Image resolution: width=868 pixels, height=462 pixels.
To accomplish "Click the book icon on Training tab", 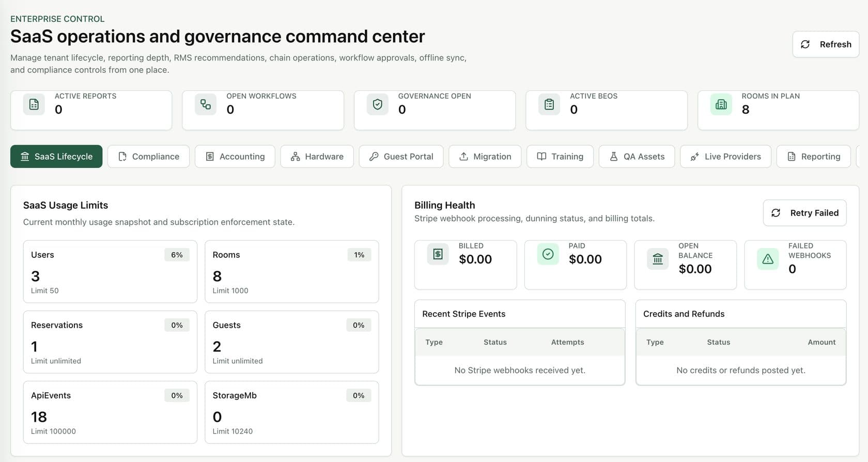I will point(541,157).
